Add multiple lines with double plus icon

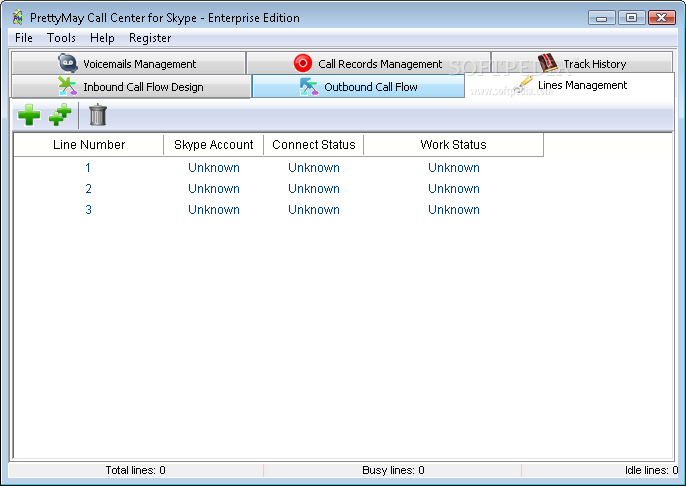point(60,115)
